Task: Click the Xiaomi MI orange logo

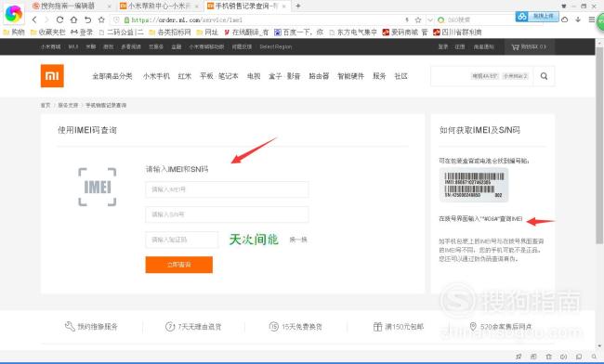Action: (x=52, y=76)
